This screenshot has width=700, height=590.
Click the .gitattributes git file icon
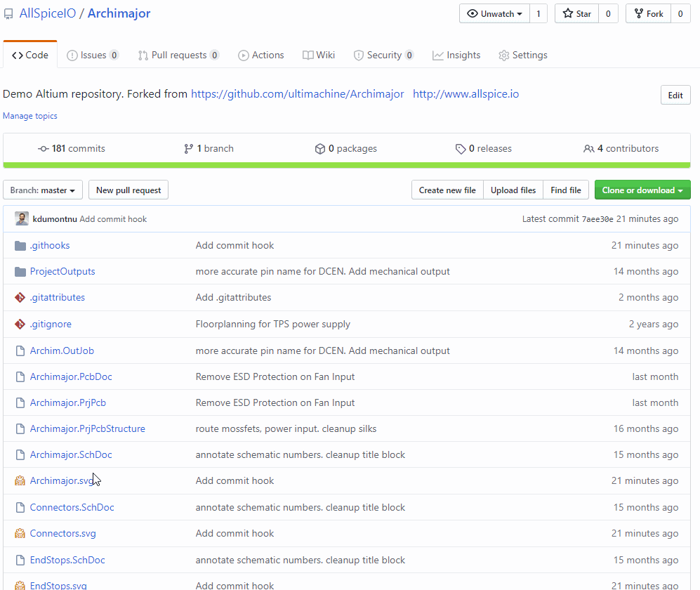(x=20, y=297)
